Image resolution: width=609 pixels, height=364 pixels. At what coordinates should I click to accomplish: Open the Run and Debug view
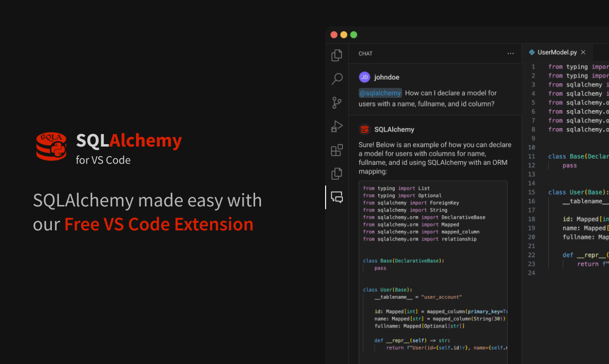click(337, 126)
